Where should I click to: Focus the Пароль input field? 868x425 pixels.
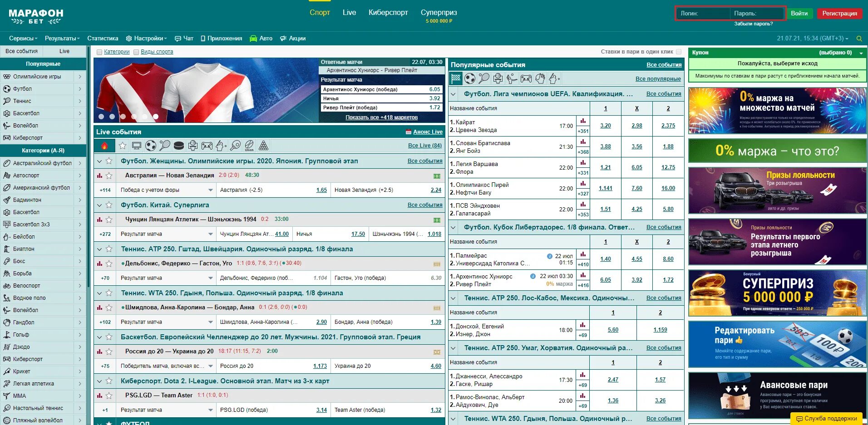click(757, 14)
